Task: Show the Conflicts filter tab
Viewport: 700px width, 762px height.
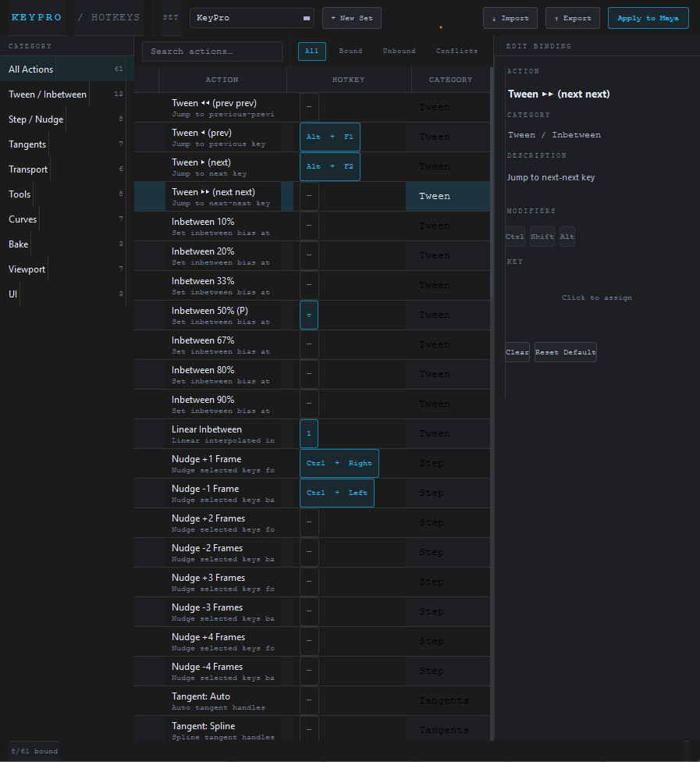Action: tap(457, 51)
